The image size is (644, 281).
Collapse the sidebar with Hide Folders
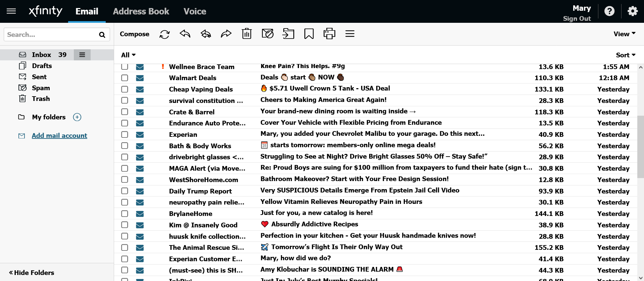32,273
